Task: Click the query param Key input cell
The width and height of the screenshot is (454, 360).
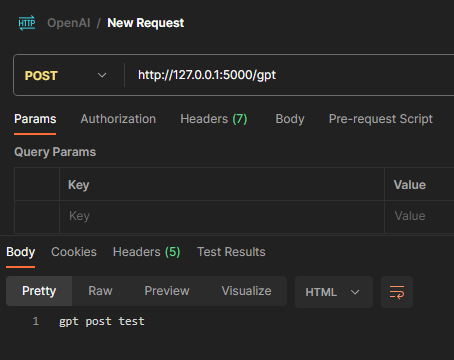Action: [x=222, y=216]
